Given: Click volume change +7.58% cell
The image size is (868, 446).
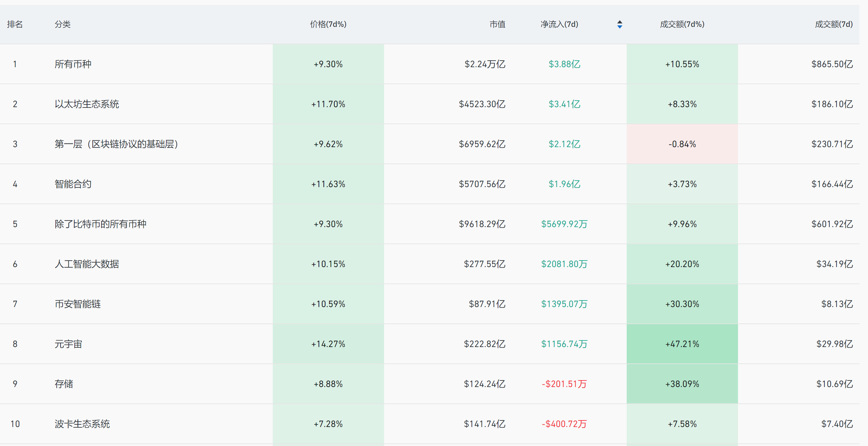Looking at the screenshot, I should tap(682, 424).
